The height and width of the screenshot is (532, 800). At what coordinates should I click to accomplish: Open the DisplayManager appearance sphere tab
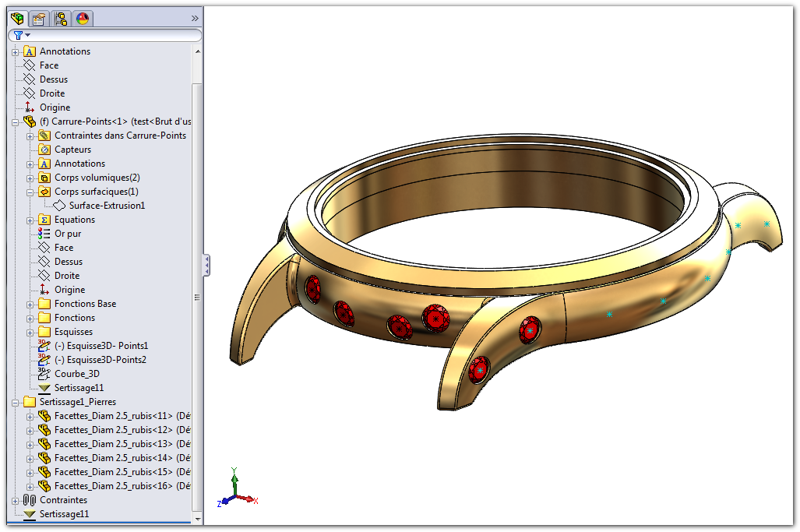point(83,19)
